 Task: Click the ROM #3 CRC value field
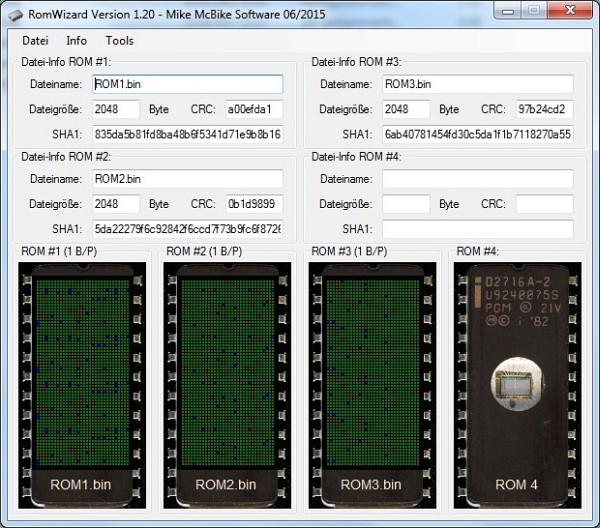pyautogui.click(x=544, y=109)
